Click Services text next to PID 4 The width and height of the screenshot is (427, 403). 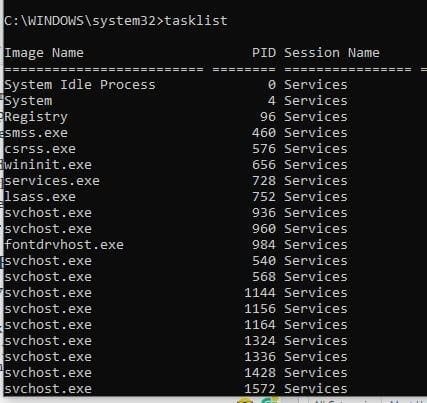pos(316,101)
